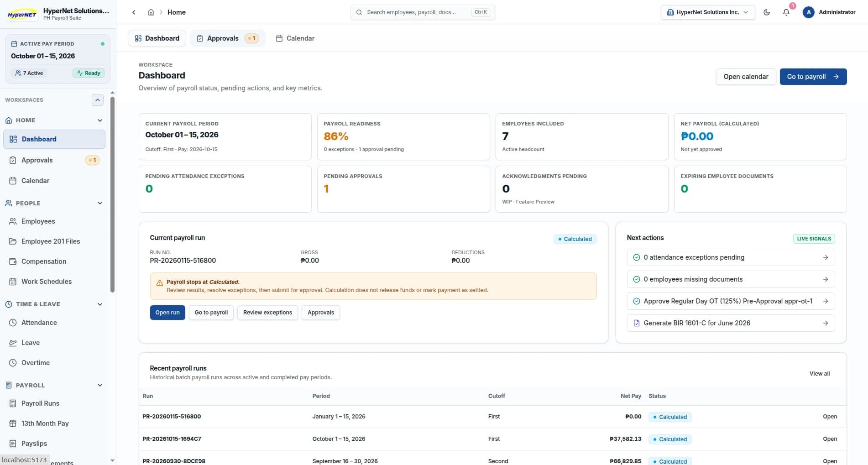The image size is (868, 465).
Task: Open Employee 201 Files in the sidebar
Action: tap(54, 241)
